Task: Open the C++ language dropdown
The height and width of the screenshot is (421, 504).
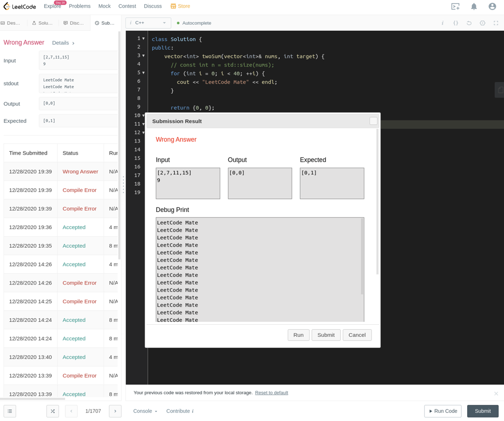Action: click(x=148, y=23)
